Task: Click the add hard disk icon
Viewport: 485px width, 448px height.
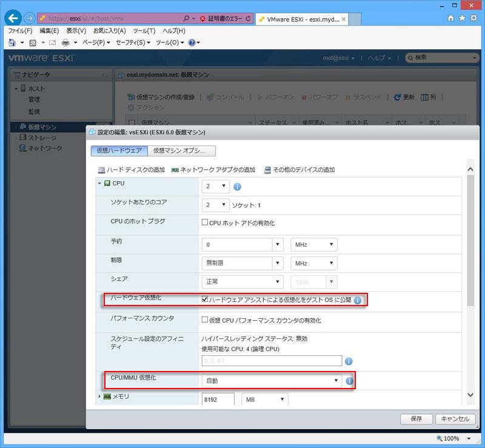Action: pyautogui.click(x=101, y=170)
